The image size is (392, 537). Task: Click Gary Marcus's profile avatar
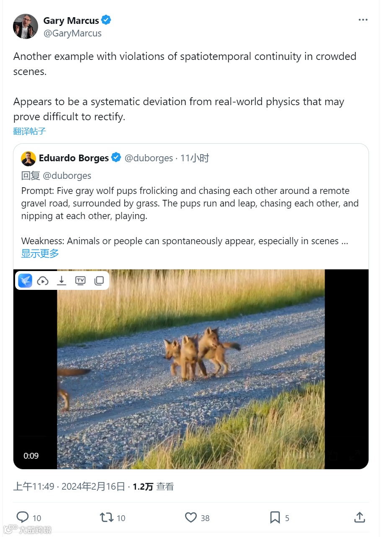(x=26, y=26)
